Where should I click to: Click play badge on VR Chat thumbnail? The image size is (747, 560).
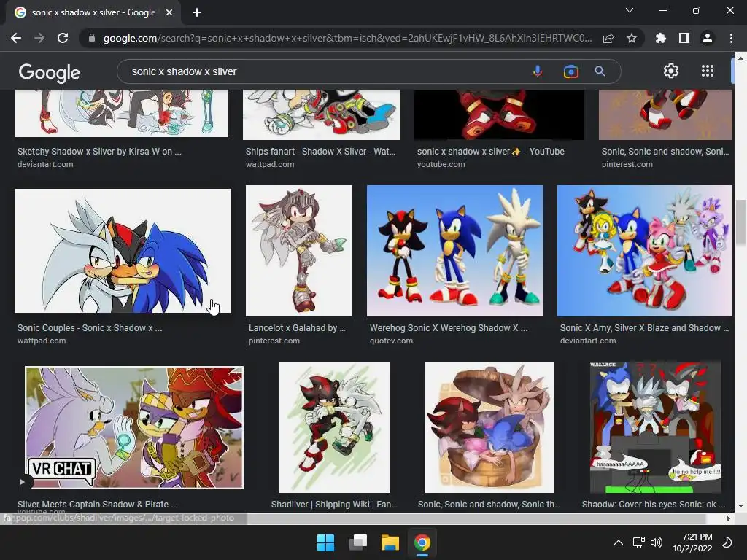[22, 482]
